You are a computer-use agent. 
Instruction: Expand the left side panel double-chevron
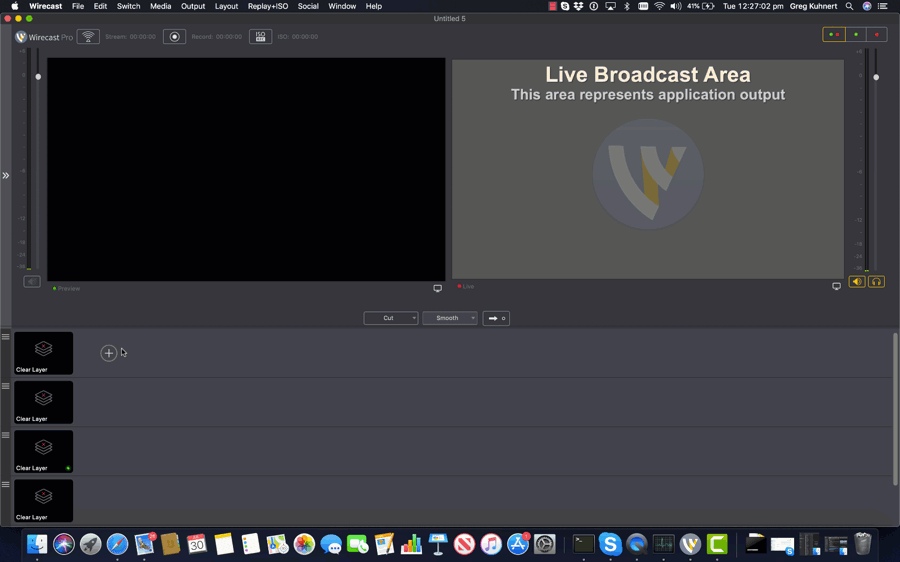point(6,176)
